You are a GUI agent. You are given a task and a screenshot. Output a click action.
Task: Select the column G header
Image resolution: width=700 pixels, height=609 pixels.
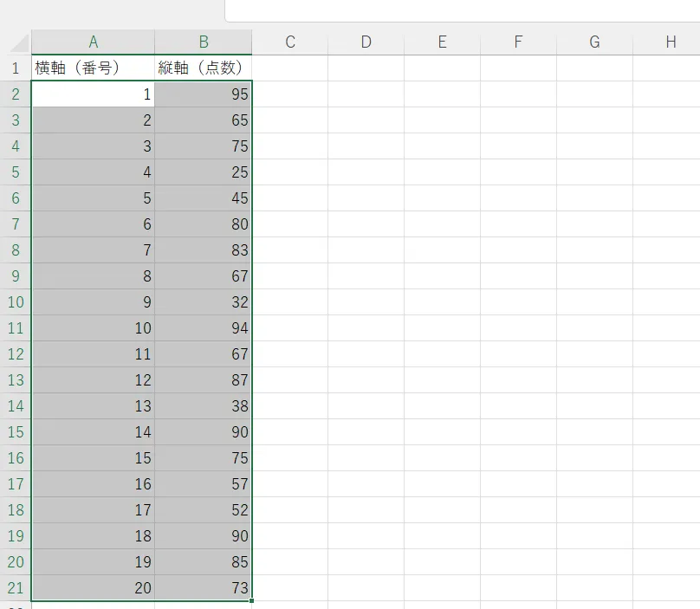tap(594, 42)
